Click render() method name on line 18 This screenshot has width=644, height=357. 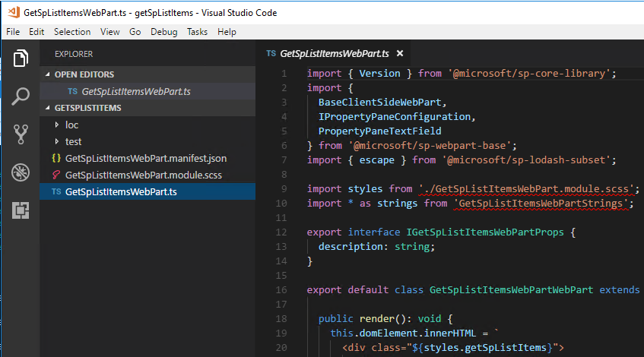pyautogui.click(x=376, y=319)
